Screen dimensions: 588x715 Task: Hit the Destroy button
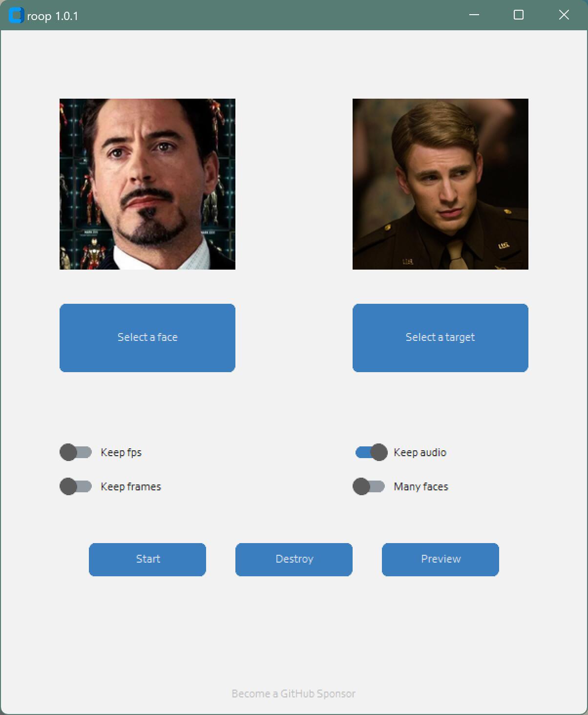pos(294,560)
